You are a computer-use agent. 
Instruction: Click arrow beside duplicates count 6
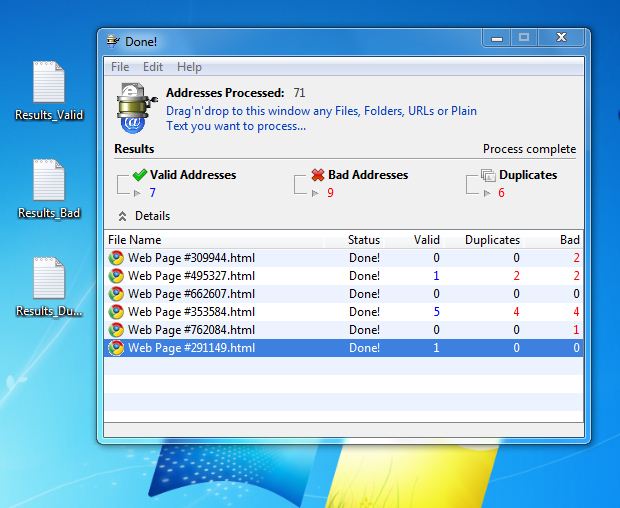coord(487,193)
